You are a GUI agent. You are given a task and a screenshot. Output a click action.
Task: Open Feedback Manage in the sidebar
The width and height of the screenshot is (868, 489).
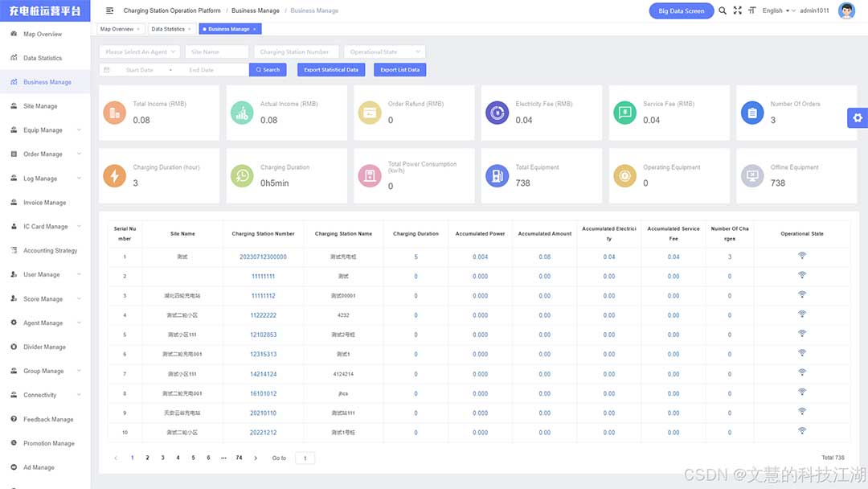pyautogui.click(x=45, y=419)
